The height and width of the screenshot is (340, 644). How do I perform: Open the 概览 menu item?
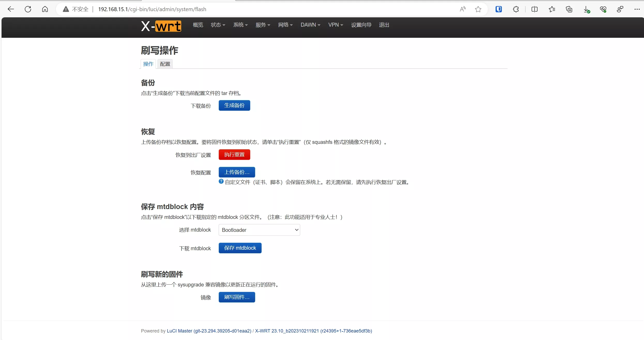pyautogui.click(x=198, y=25)
